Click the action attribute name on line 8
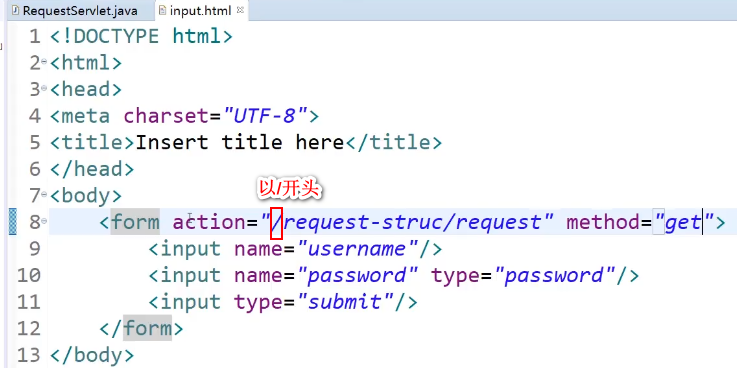The height and width of the screenshot is (368, 737). click(210, 222)
